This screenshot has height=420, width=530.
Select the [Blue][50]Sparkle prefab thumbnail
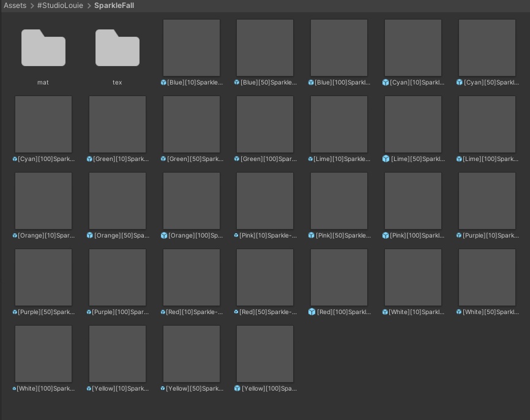click(265, 48)
